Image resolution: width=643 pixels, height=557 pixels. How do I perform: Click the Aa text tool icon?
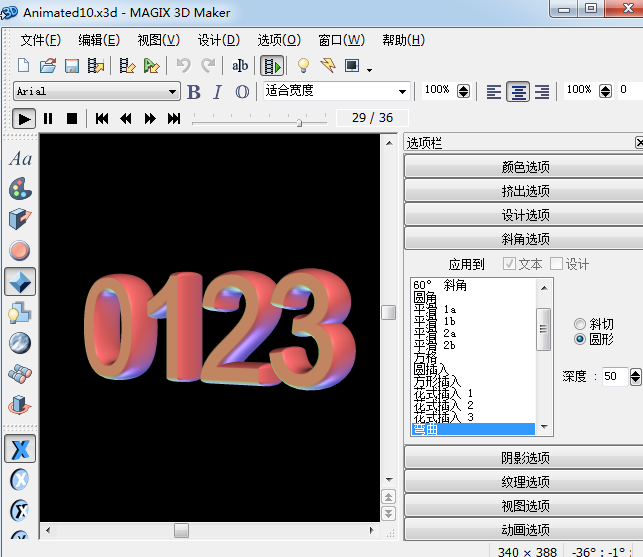pyautogui.click(x=20, y=159)
